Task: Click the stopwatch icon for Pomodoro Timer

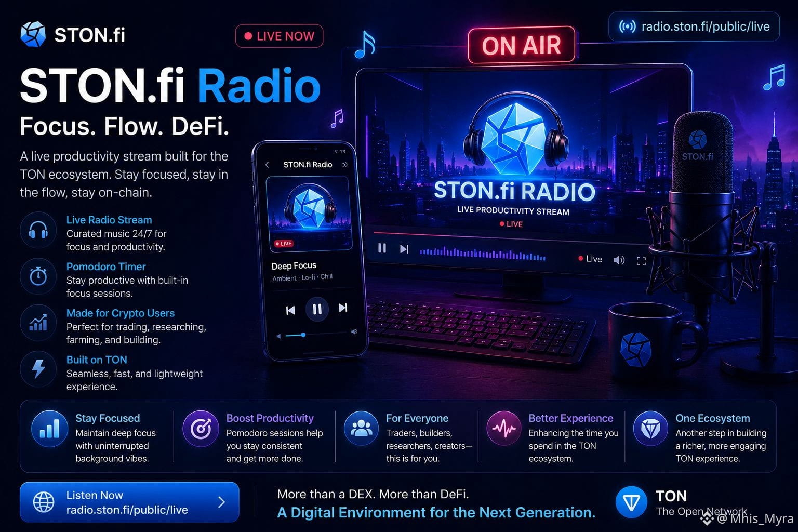Action: click(x=38, y=276)
